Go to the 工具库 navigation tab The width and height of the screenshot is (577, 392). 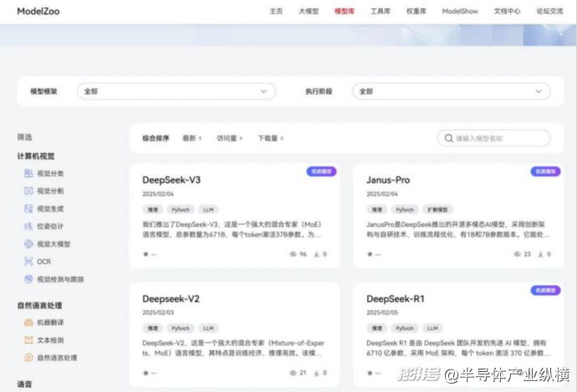pyautogui.click(x=380, y=12)
